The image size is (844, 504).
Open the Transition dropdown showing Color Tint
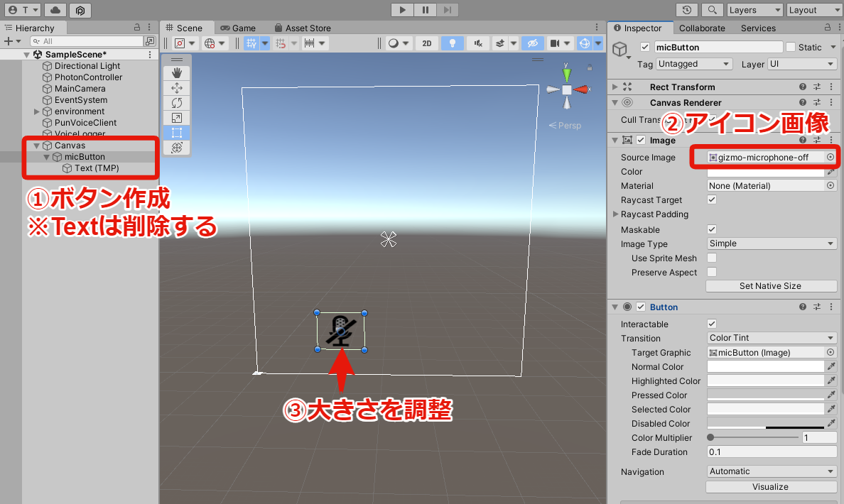(771, 338)
